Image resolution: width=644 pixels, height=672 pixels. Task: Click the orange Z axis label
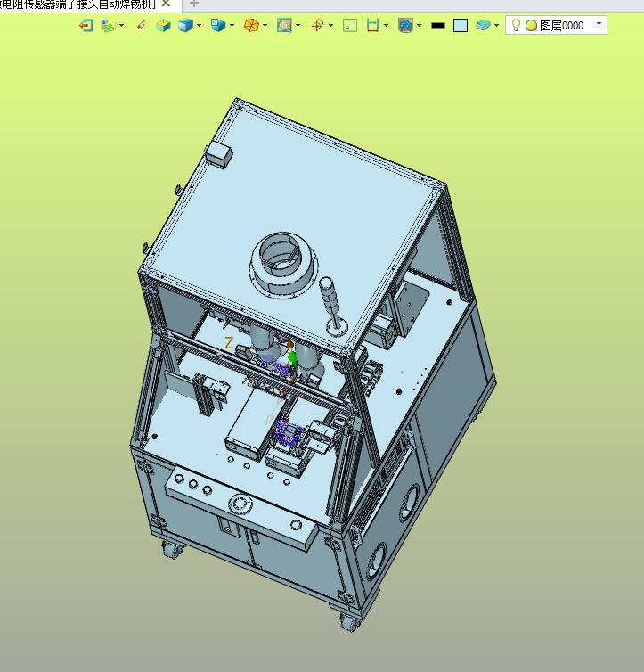click(x=229, y=343)
